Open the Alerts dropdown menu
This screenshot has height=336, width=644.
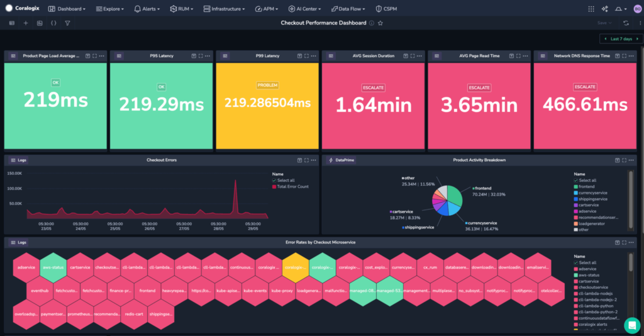coord(147,9)
